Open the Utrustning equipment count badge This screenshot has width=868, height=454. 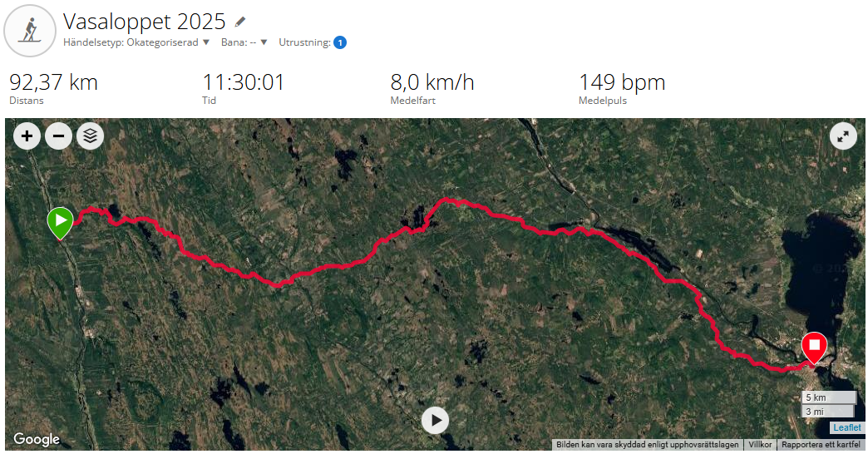[x=340, y=42]
